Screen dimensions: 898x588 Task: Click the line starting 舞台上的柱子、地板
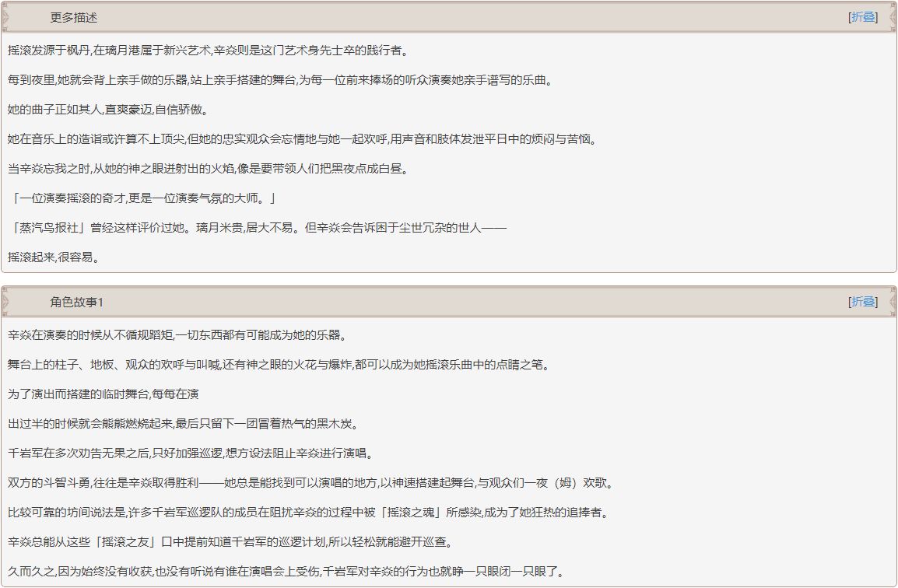279,365
